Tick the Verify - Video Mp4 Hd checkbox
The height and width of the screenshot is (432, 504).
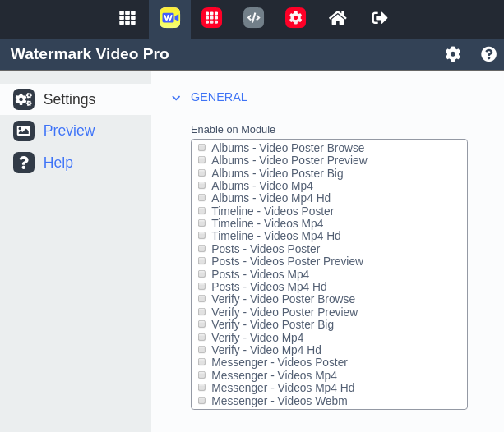202,350
